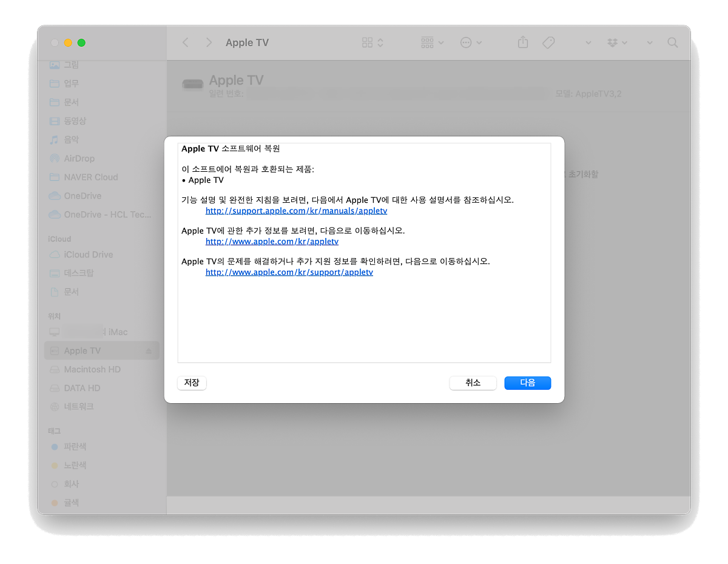Select 네트워크 in the sidebar

click(x=101, y=407)
